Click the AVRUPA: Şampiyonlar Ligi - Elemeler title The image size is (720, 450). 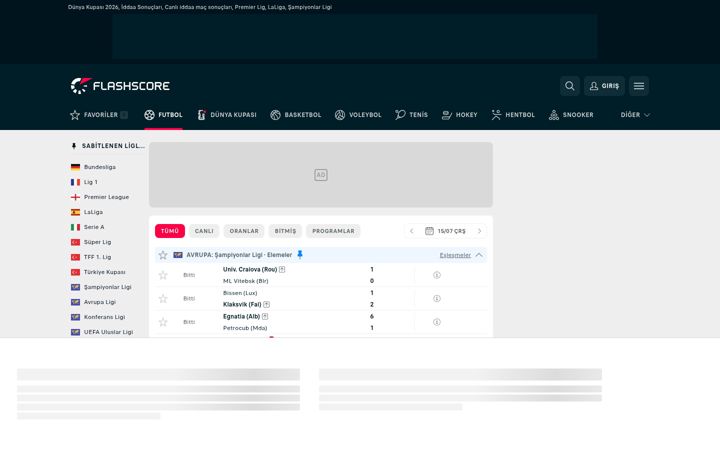click(239, 255)
